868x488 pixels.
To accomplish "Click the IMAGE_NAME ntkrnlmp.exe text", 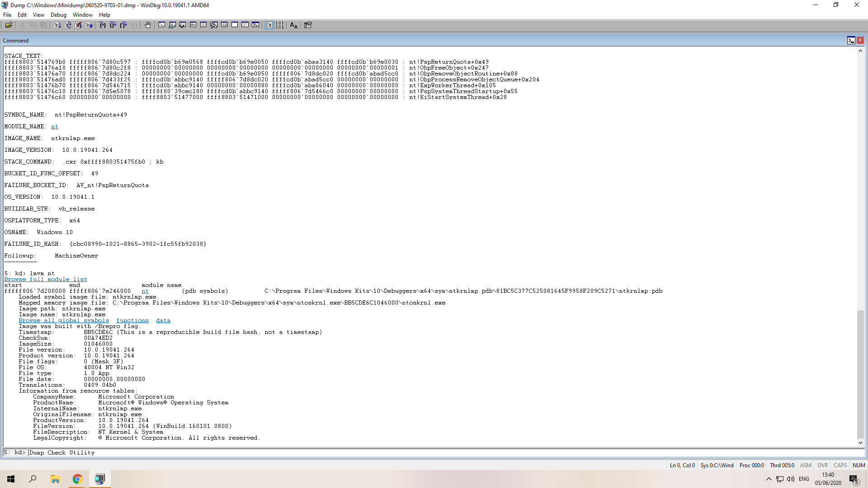I will 73,138.
